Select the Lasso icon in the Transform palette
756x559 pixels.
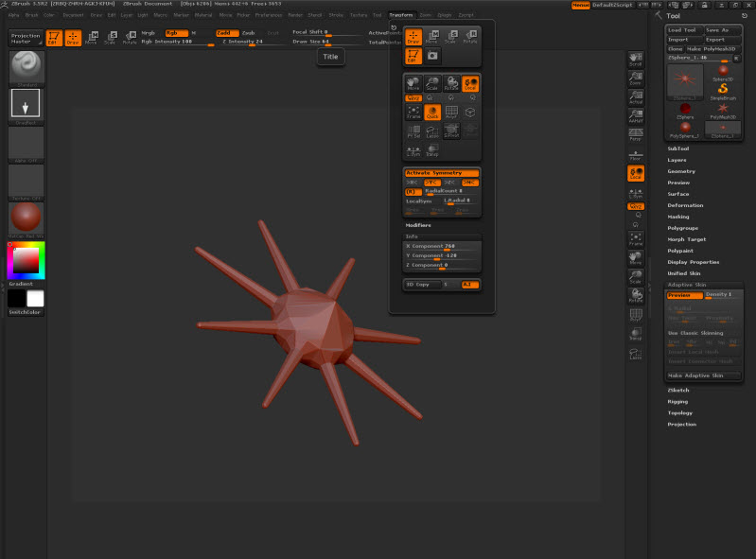432,131
